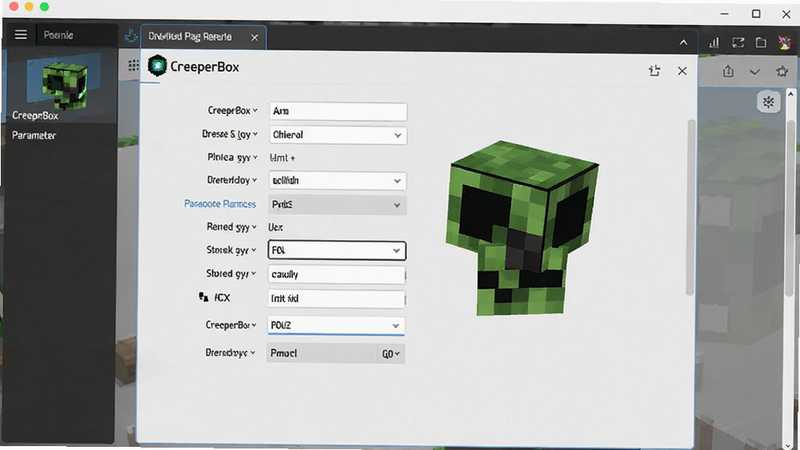Select the Parameter item in sidebar

coord(34,135)
